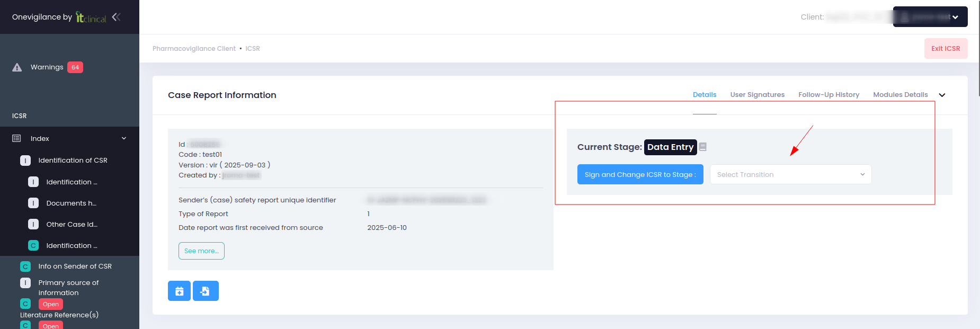980x329 pixels.
Task: Open the 64 warnings badge
Action: coord(75,67)
